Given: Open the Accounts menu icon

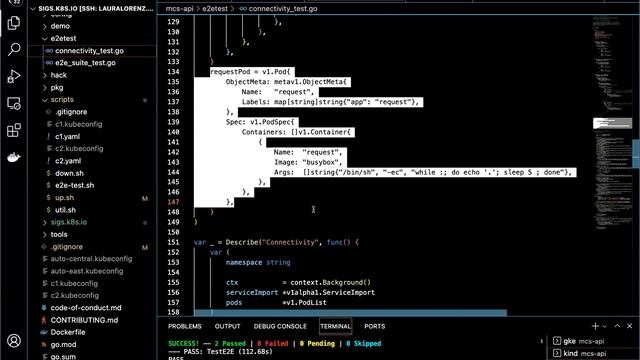Looking at the screenshot, I should tap(14, 340).
